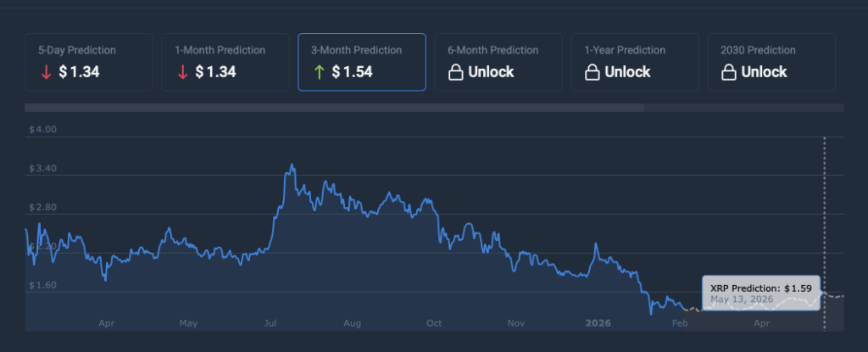Open the locked 1-Year Prediction tab

coord(635,62)
